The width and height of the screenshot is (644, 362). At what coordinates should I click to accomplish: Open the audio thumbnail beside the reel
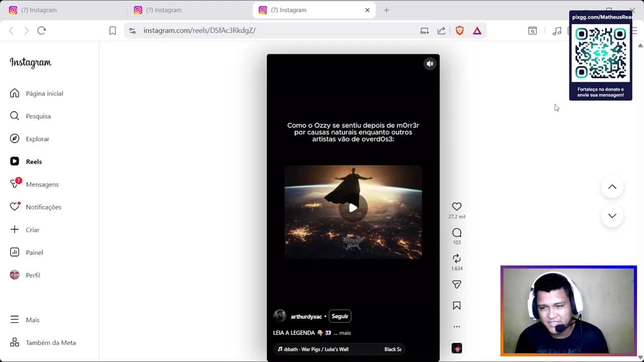click(x=457, y=348)
